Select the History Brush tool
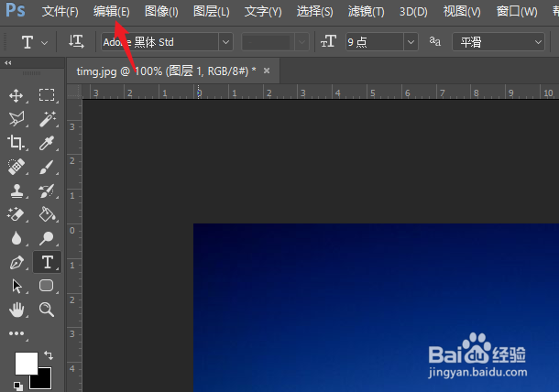The image size is (559, 392). pos(47,191)
